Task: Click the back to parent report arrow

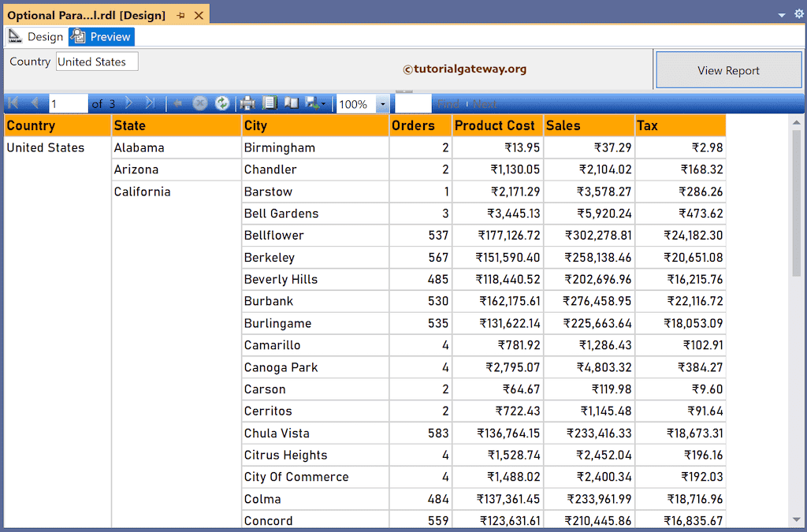Action: [x=178, y=103]
